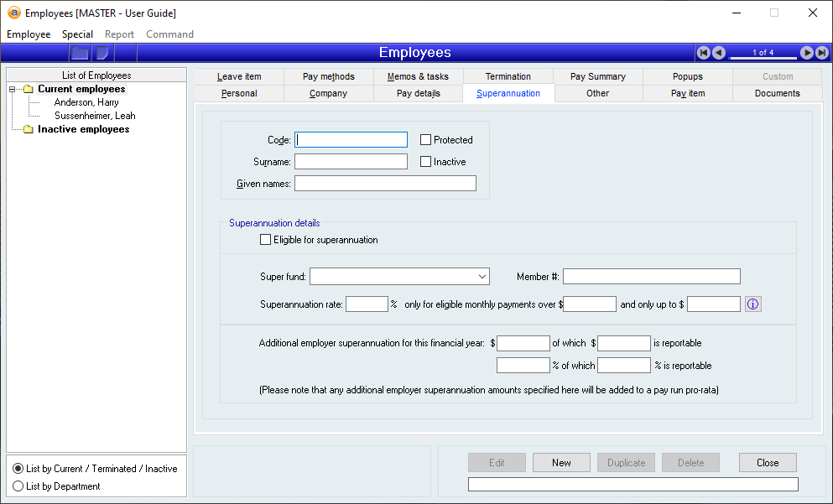Image resolution: width=833 pixels, height=504 pixels.
Task: Select List by Department radio button
Action: pyautogui.click(x=18, y=486)
